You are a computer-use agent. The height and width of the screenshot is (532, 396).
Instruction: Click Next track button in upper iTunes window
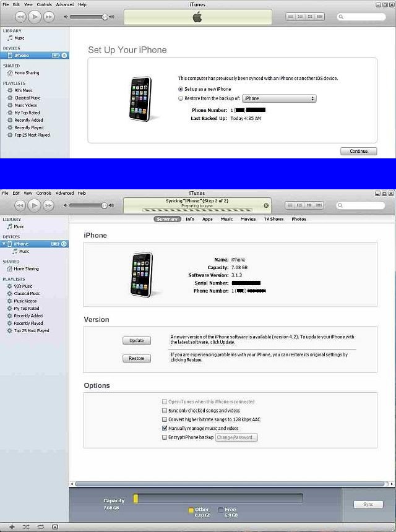pos(49,17)
